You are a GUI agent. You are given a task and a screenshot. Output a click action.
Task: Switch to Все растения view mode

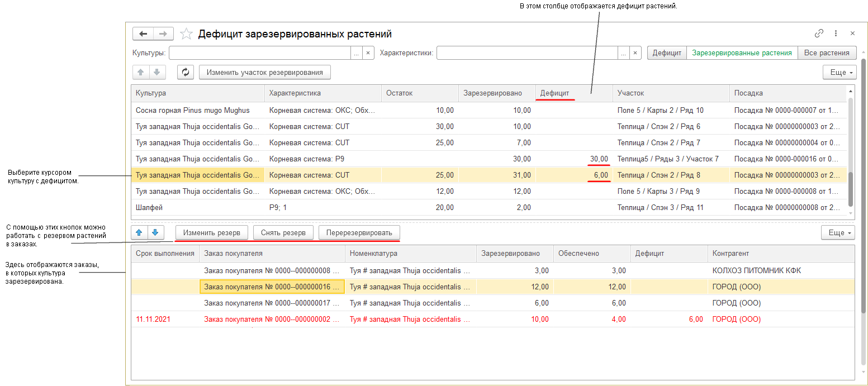tap(827, 53)
